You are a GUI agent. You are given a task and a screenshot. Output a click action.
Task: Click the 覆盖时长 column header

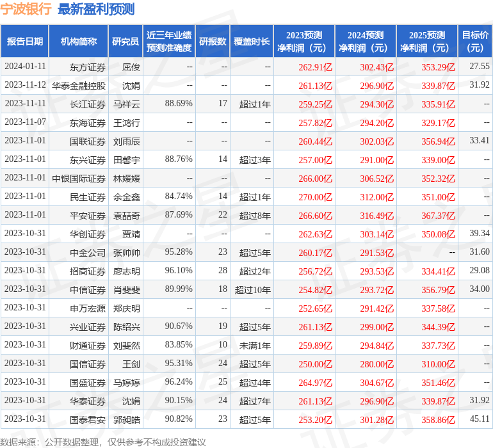(x=252, y=41)
